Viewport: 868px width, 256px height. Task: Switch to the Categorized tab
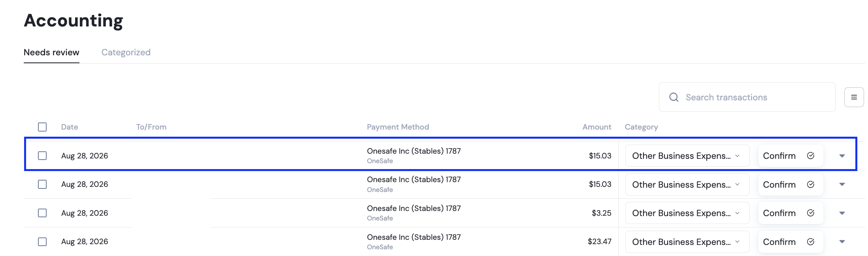coord(126,53)
